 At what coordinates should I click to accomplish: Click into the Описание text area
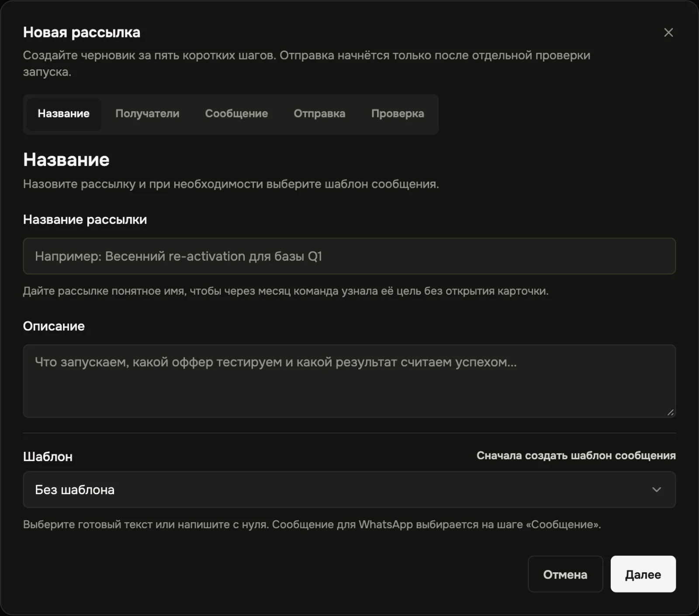(x=349, y=381)
